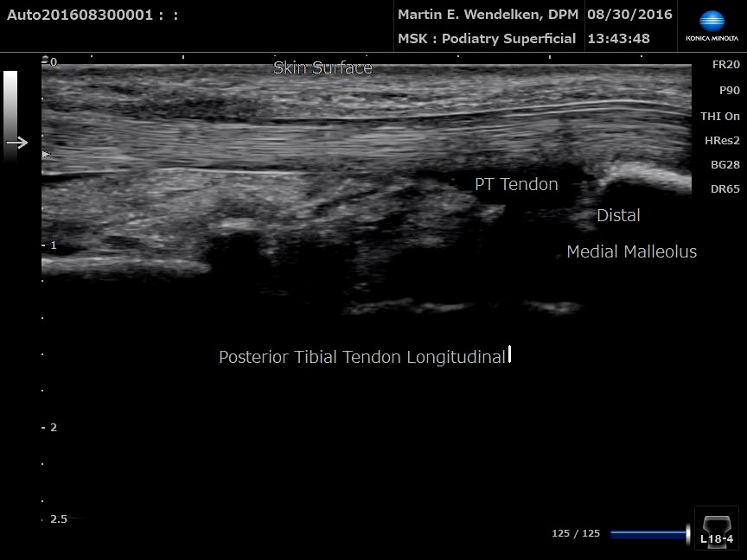Screen dimensions: 747x560
Task: Click the 'Posterior Tibial Tendon Longitudinal' annotation
Action: pos(361,357)
